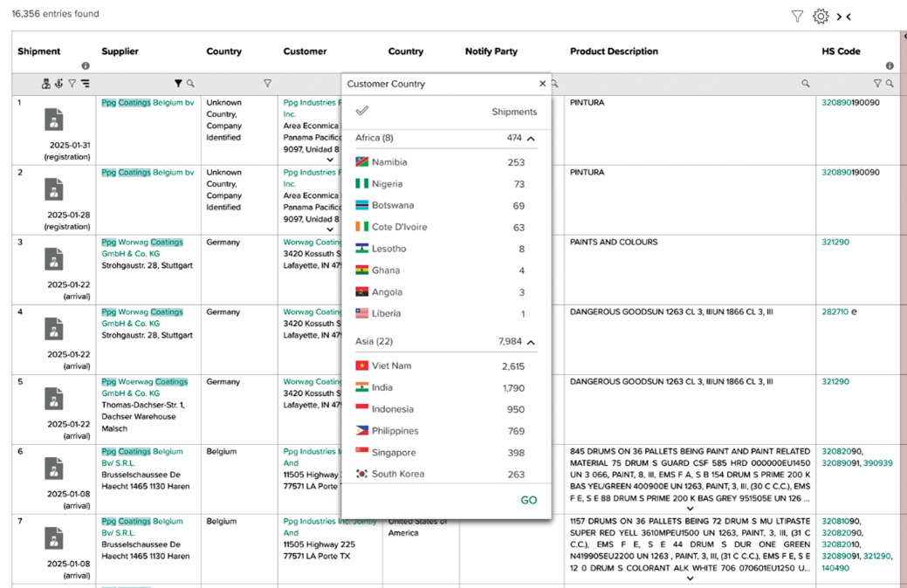The height and width of the screenshot is (588, 907).
Task: Toggle the select-all checkmark in Customer Country
Action: click(362, 111)
